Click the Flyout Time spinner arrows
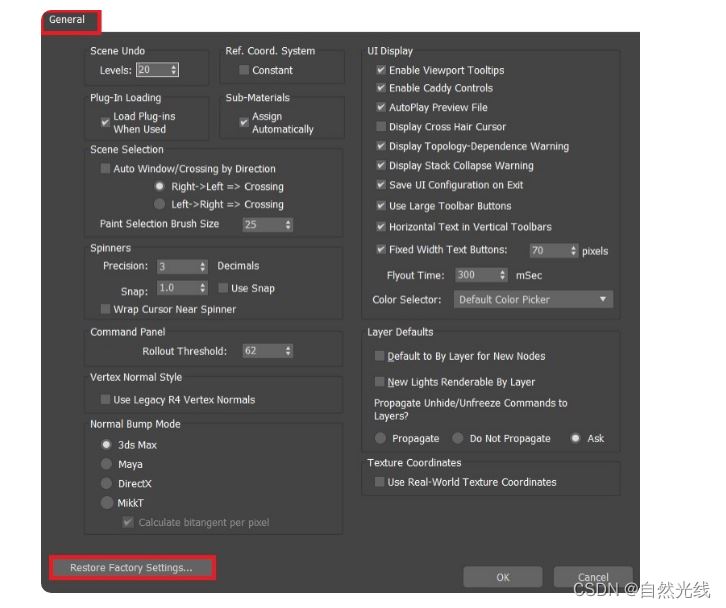Screen dimensions: 726x608 click(x=502, y=275)
